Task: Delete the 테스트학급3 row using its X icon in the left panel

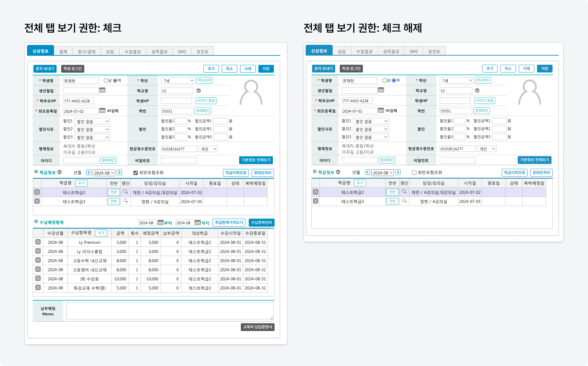Action: click(x=37, y=201)
